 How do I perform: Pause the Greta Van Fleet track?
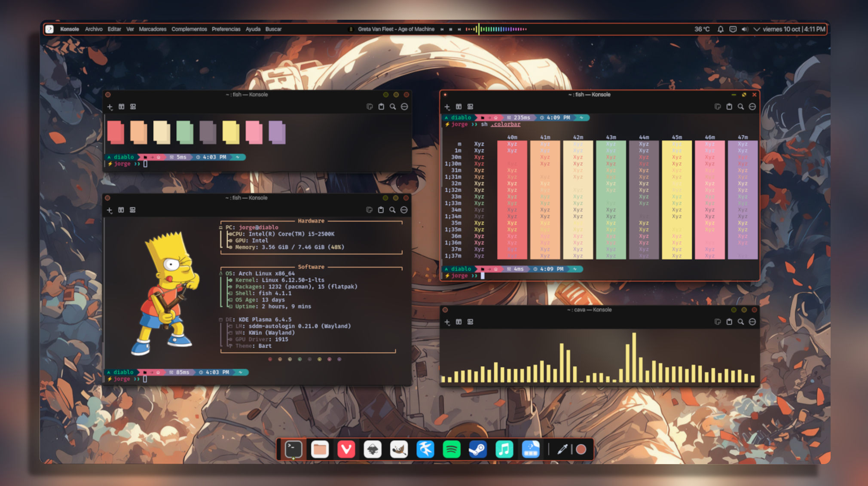coord(450,29)
